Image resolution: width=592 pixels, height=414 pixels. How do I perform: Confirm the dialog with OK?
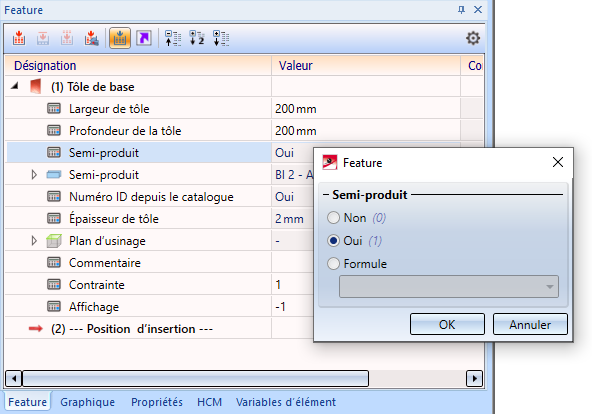point(447,324)
